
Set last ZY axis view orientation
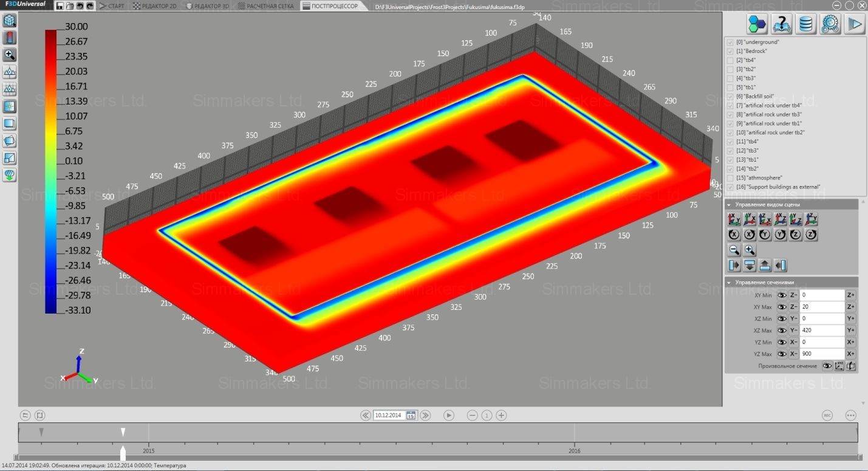(x=811, y=219)
